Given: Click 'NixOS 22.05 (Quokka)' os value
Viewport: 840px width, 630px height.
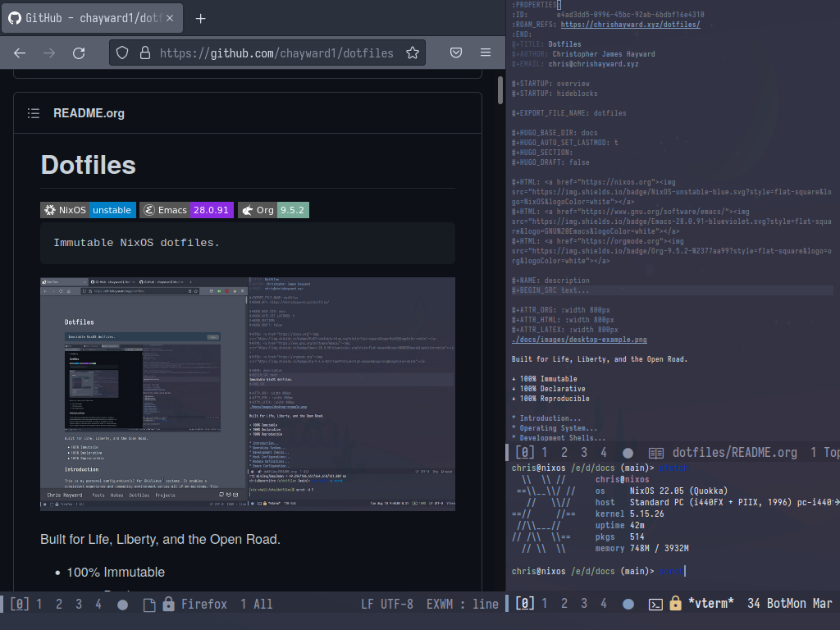Looking at the screenshot, I should coord(678,491).
